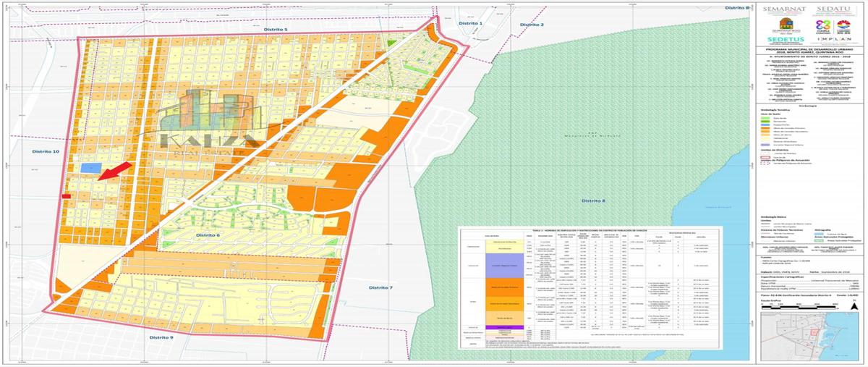868x367 pixels.
Task: Click the blue parcel in Distrito 5 area
Action: (x=90, y=168)
